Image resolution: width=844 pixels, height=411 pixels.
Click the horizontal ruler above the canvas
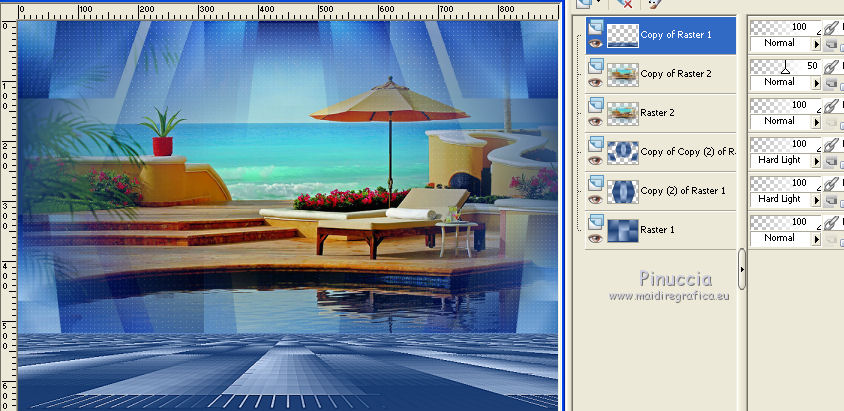click(288, 11)
